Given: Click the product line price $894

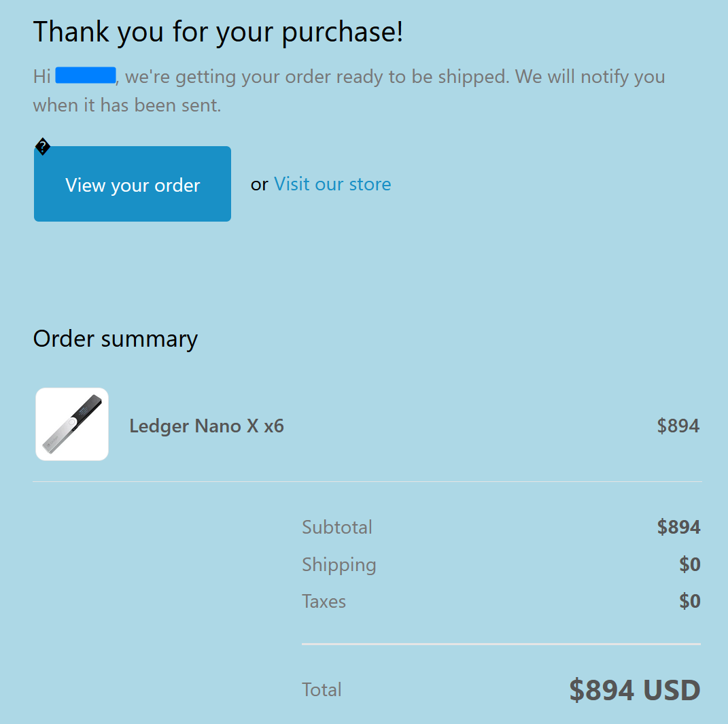Looking at the screenshot, I should (x=678, y=426).
